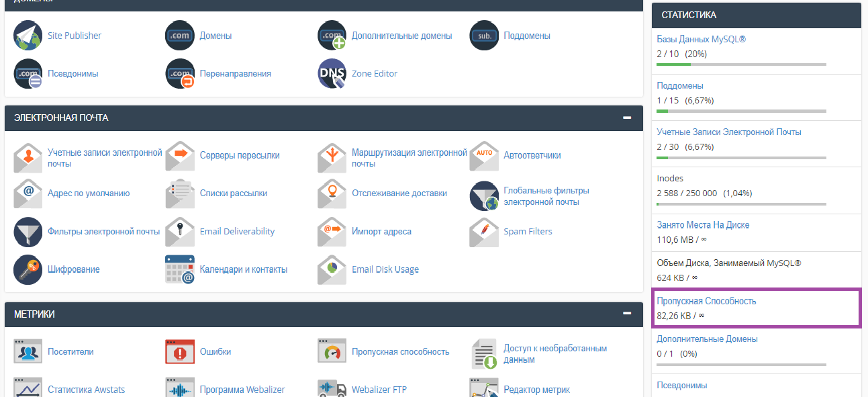Screen dimensions: 868x397
Task: Open the Списки рассылки icon
Action: [x=180, y=193]
